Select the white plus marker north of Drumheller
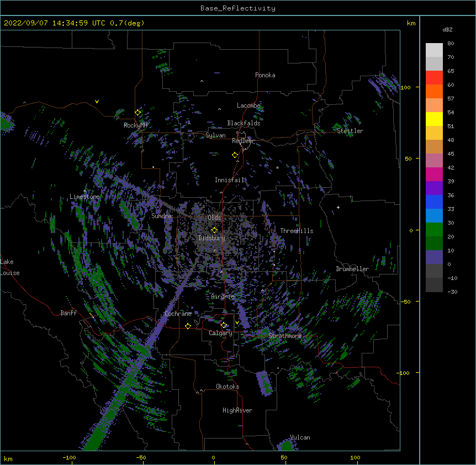The image size is (476, 465). 338,207
